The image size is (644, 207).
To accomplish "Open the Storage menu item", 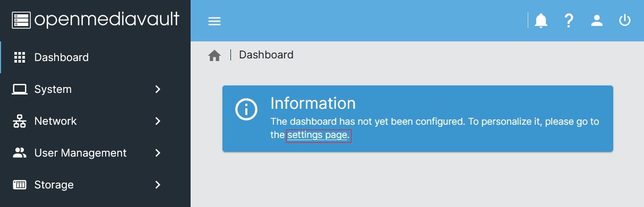I will 96,185.
